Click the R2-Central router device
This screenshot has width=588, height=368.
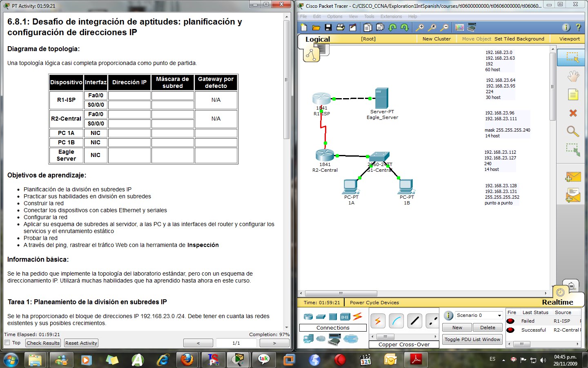(x=325, y=155)
